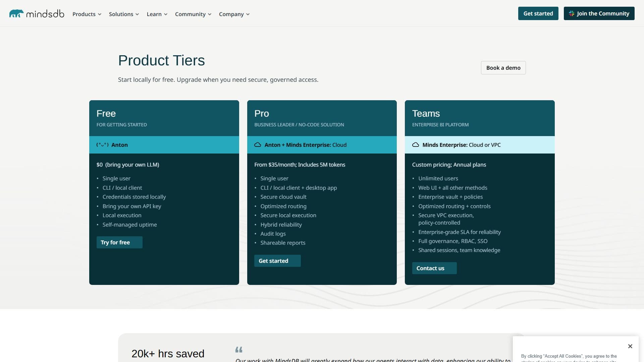Click 'Audit logs' feature
The height and width of the screenshot is (362, 644).
pyautogui.click(x=273, y=234)
